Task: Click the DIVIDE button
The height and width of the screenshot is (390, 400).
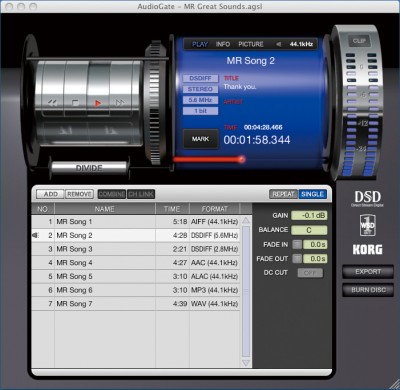Action: [x=89, y=168]
